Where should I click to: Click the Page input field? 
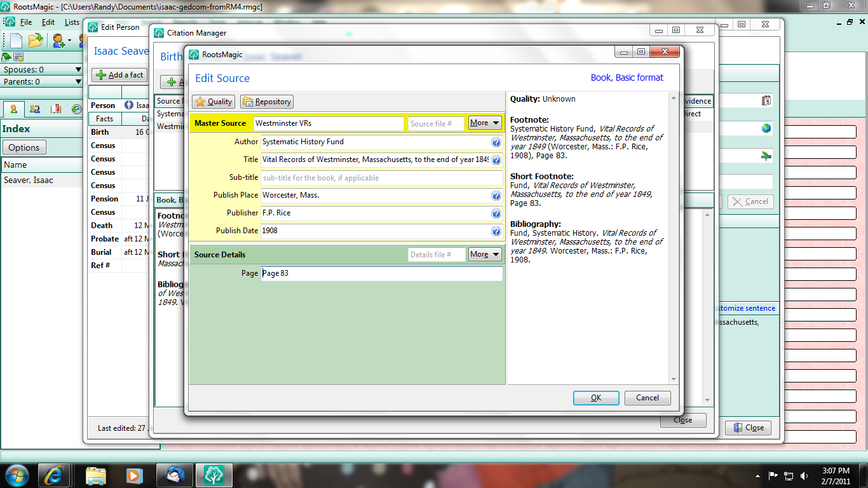pyautogui.click(x=381, y=273)
